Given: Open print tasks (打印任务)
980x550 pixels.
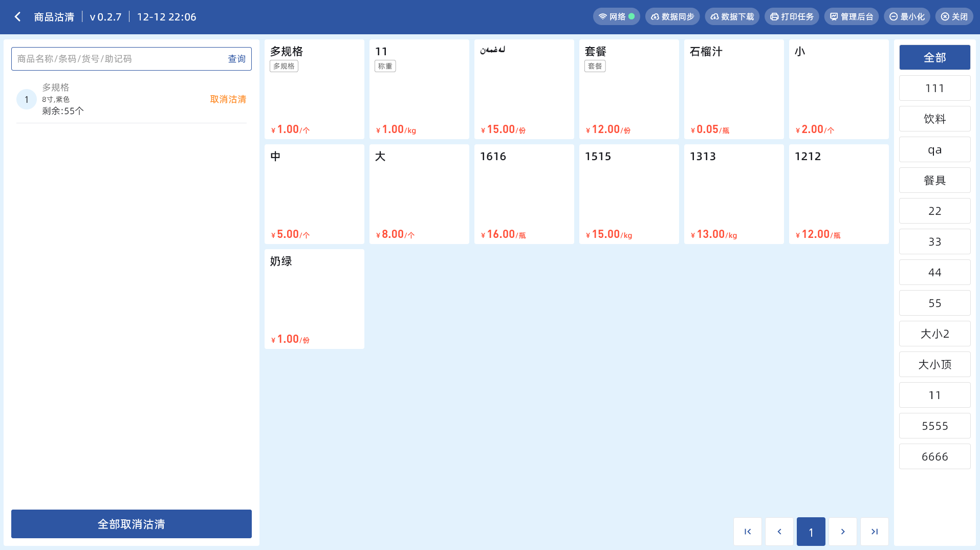Looking at the screenshot, I should click(x=792, y=17).
